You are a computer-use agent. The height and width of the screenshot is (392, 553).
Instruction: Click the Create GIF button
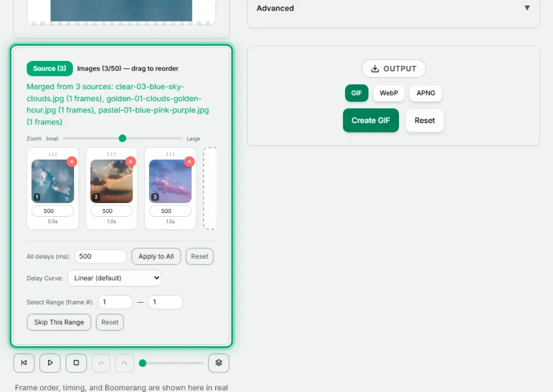click(x=371, y=121)
